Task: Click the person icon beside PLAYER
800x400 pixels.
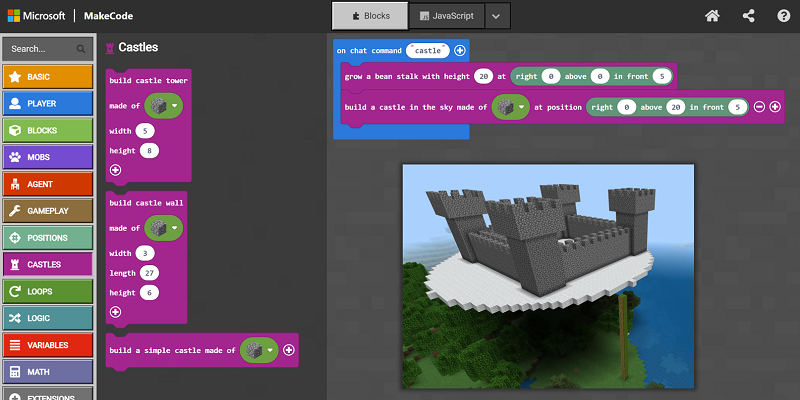Action: [15, 104]
